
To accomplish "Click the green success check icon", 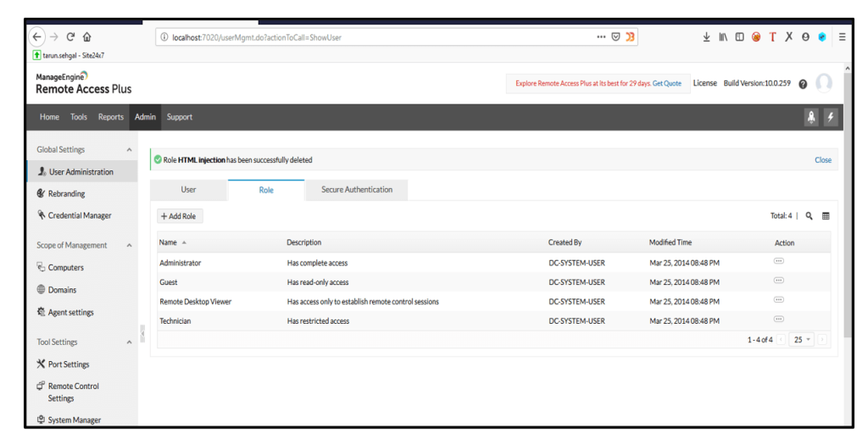I will pos(158,159).
